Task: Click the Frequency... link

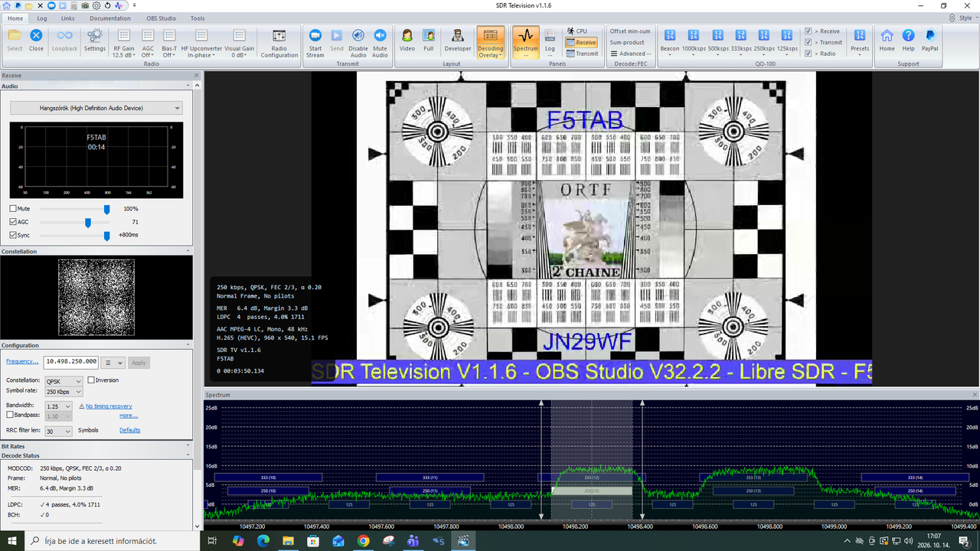Action: [x=22, y=361]
